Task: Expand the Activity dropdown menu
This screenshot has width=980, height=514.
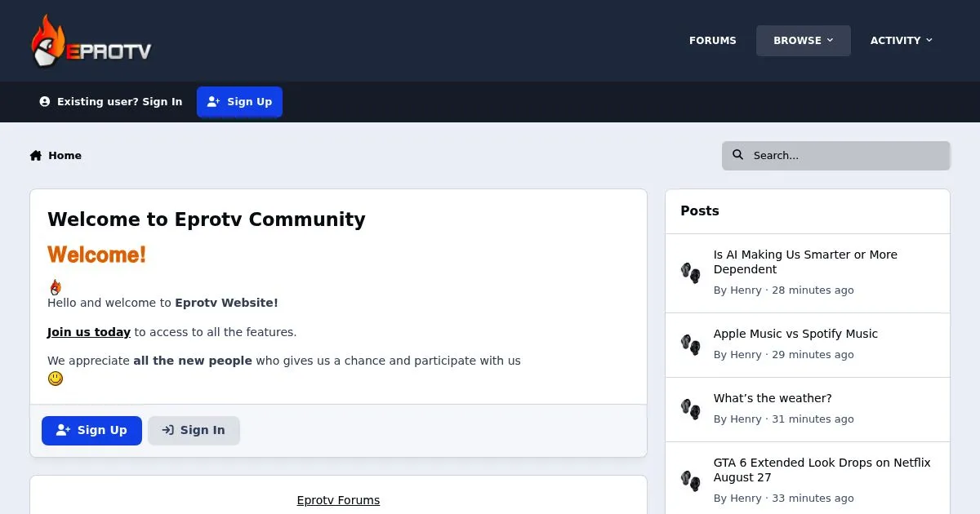Action: coord(901,41)
